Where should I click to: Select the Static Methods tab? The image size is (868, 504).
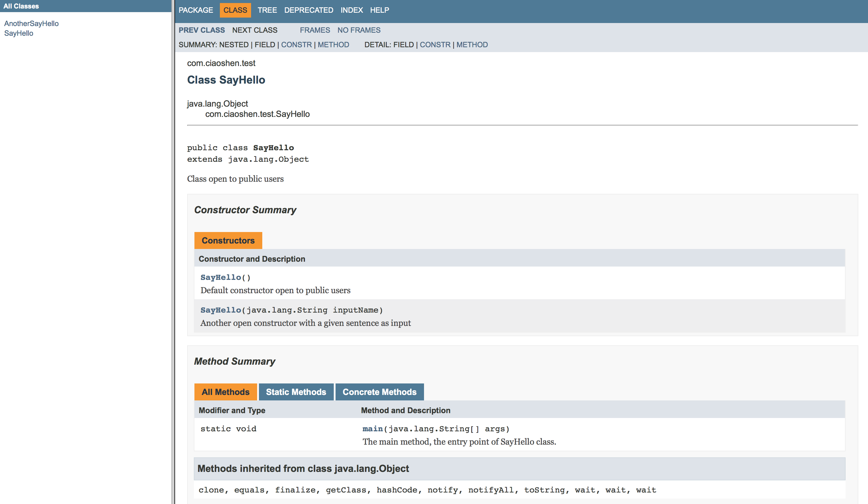pos(296,392)
